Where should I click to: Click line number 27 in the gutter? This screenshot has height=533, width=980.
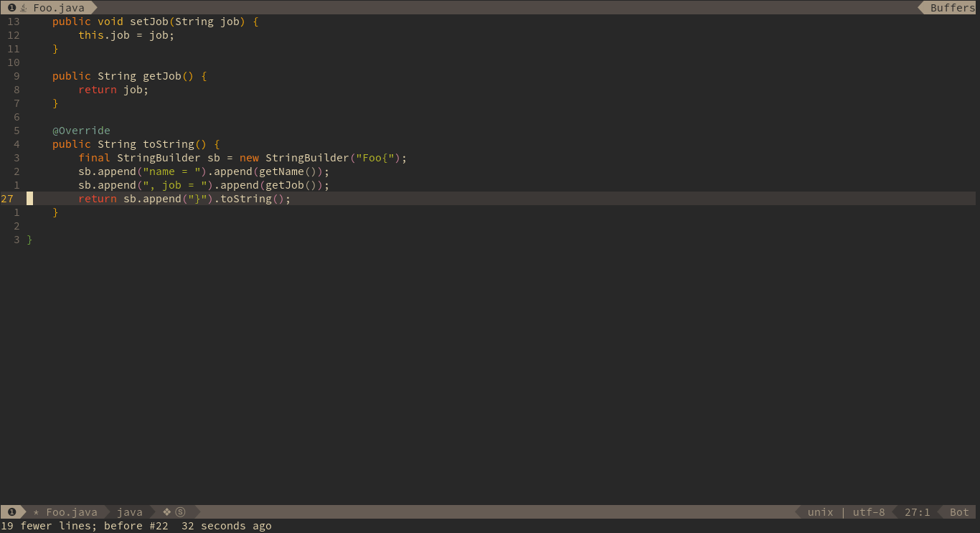pyautogui.click(x=8, y=199)
